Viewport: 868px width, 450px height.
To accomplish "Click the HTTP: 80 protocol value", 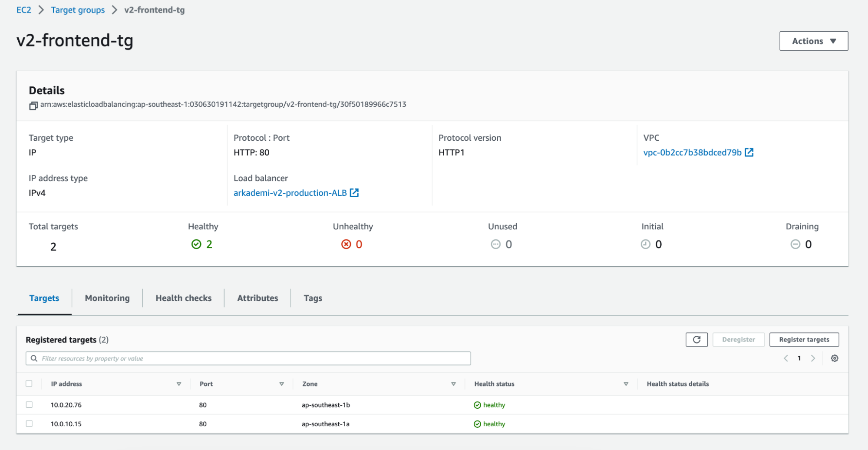I will (251, 152).
